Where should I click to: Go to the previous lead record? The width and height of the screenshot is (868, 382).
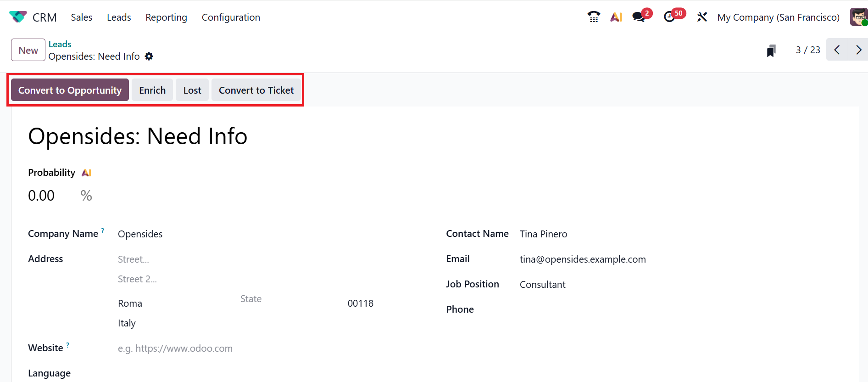tap(837, 50)
